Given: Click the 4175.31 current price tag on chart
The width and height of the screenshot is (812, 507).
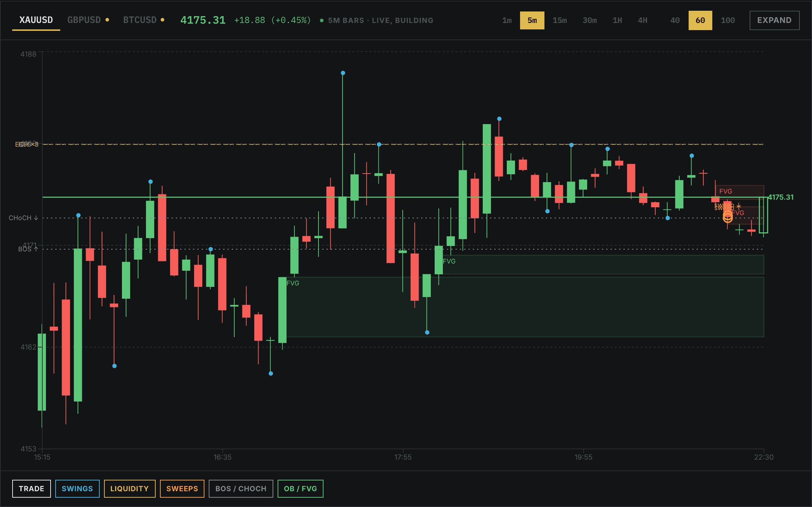Looking at the screenshot, I should (781, 197).
